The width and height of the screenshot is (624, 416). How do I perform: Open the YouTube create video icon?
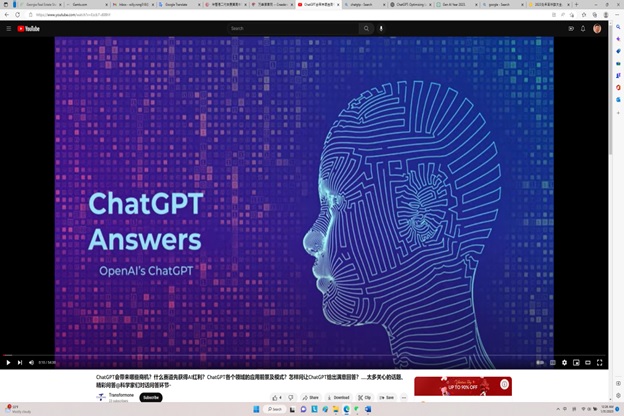click(x=571, y=29)
